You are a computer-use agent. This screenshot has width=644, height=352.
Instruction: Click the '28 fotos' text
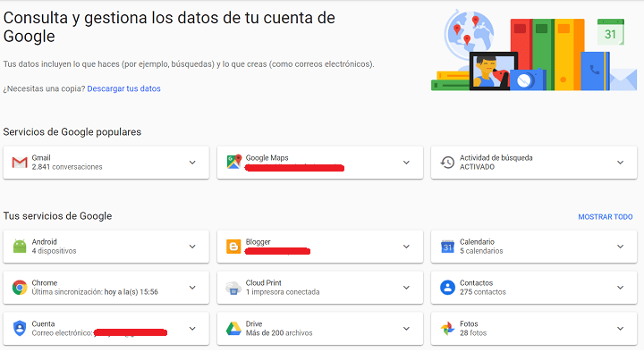point(473,333)
